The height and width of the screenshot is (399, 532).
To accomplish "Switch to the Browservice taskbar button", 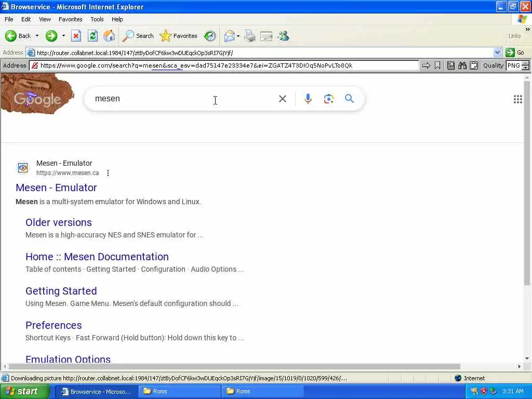I will 96,392.
